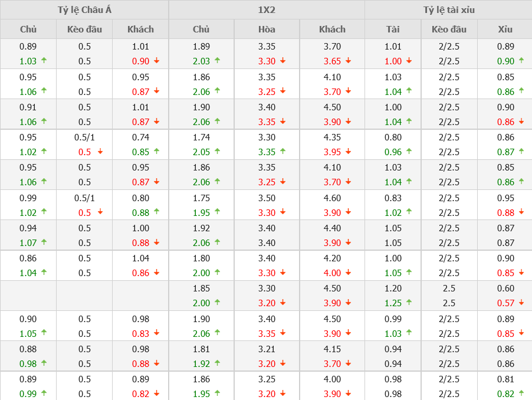Click the up arrow next to 2.05
This screenshot has width=532, height=400.
click(217, 151)
